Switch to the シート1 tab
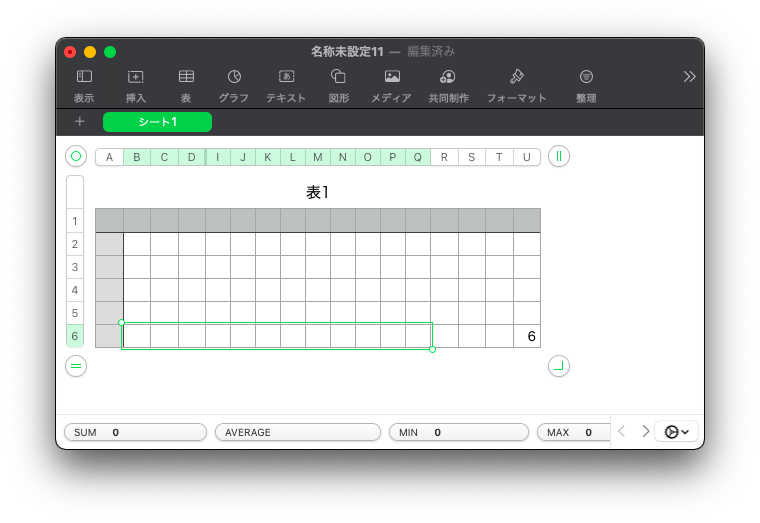This screenshot has width=760, height=523. click(x=157, y=122)
